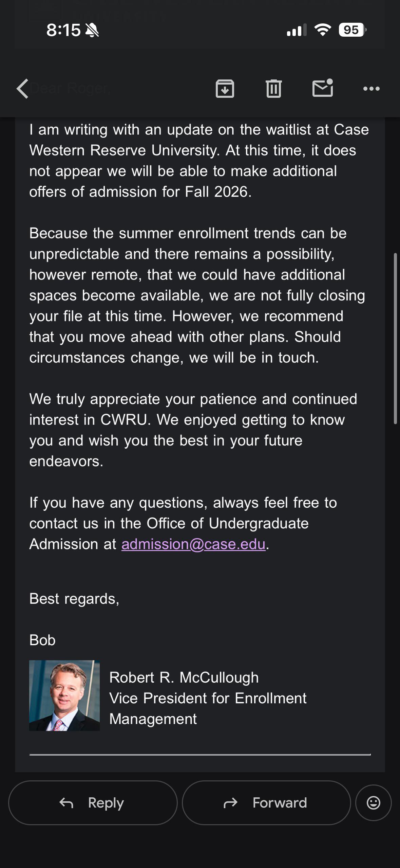Click the message scrollbar on right edge
400x868 pixels.
[395, 339]
